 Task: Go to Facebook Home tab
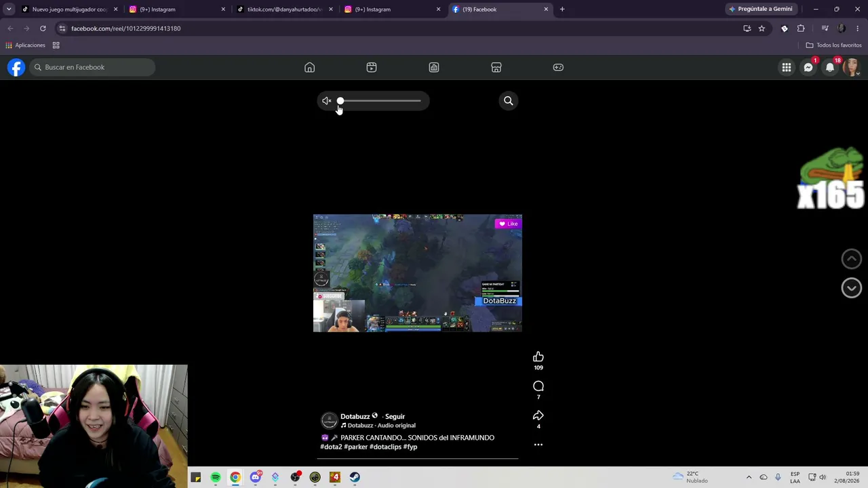(309, 67)
